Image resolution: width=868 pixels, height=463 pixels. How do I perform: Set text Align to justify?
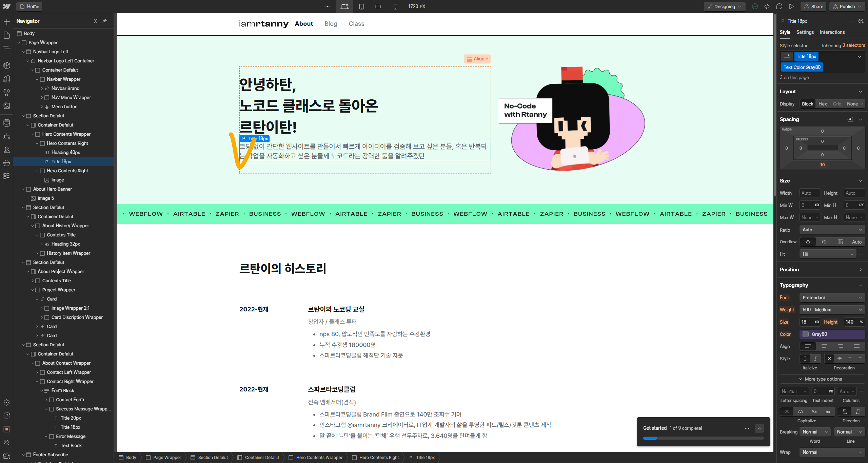(857, 346)
